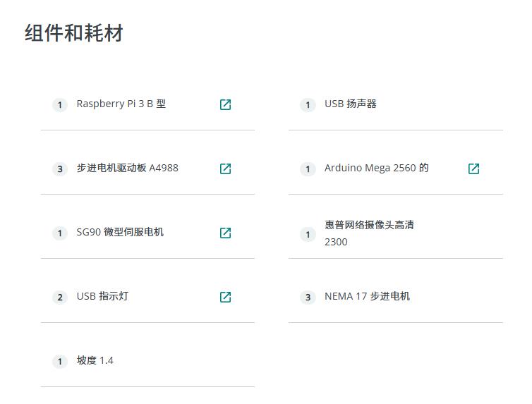This screenshot has height=404, width=532.
Task: Click the Arduino Mega 2560 的 item name
Action: click(376, 168)
